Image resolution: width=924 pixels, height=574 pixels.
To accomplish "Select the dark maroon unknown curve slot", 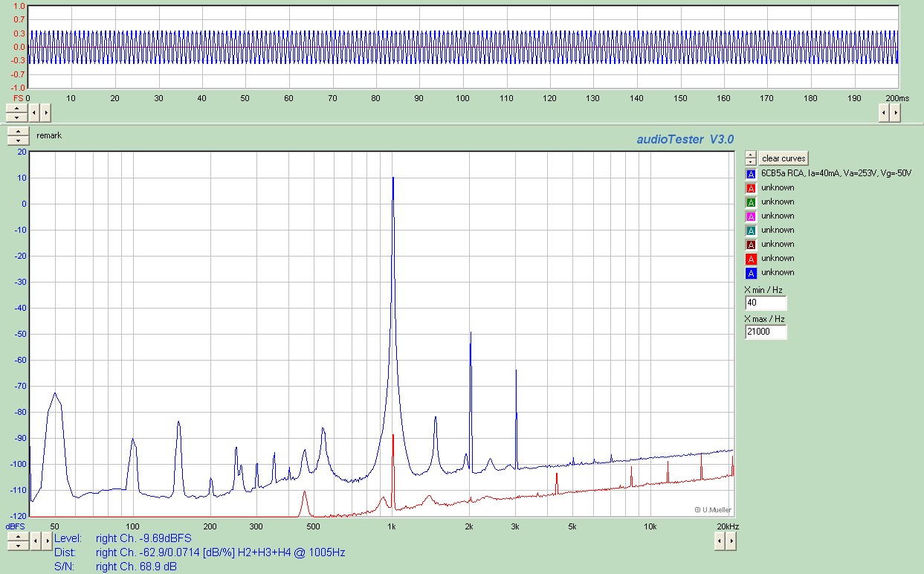I will pyautogui.click(x=751, y=244).
